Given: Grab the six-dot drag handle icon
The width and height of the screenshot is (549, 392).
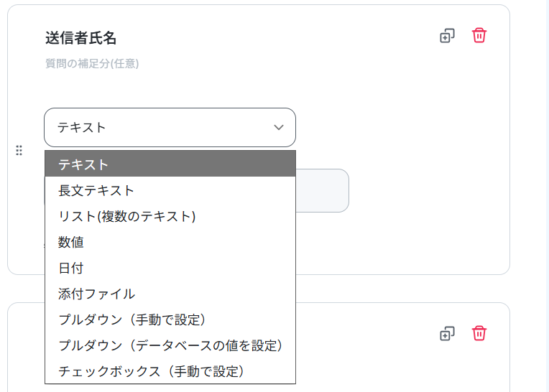Looking at the screenshot, I should tap(19, 150).
